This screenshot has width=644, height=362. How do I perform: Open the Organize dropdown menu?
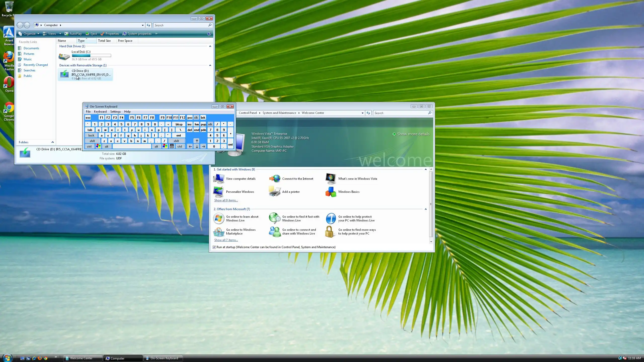click(29, 34)
